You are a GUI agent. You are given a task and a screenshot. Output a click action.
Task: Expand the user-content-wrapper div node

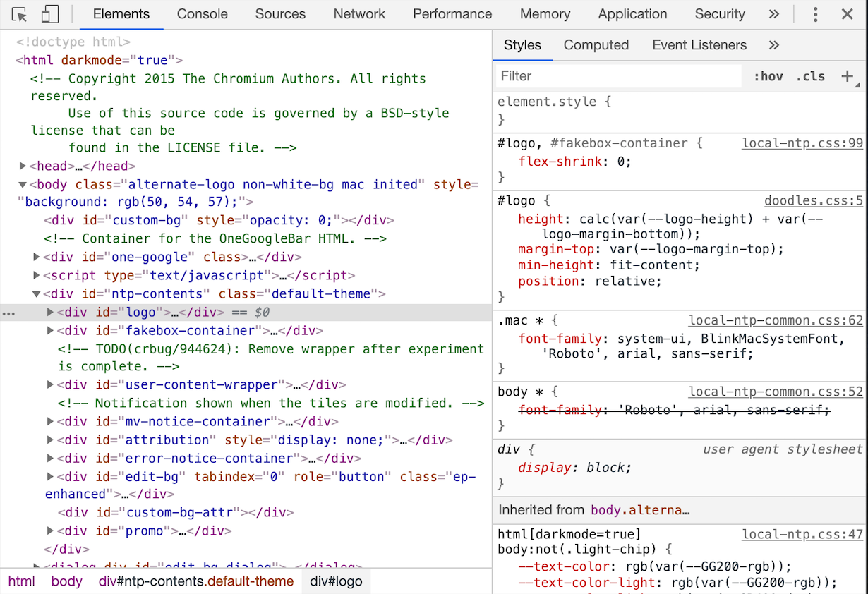click(50, 385)
